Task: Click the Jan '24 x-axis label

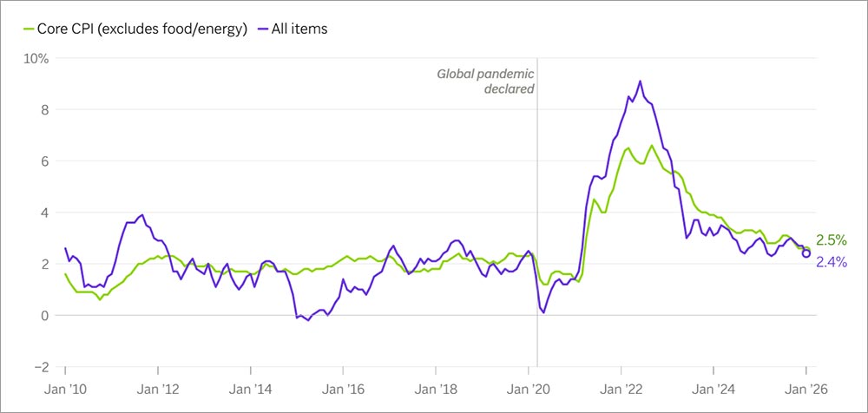Action: (x=714, y=391)
